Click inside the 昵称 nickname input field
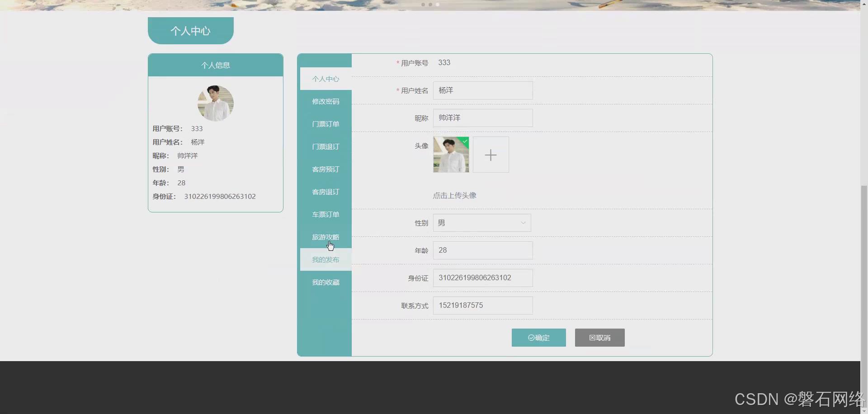 pyautogui.click(x=482, y=118)
